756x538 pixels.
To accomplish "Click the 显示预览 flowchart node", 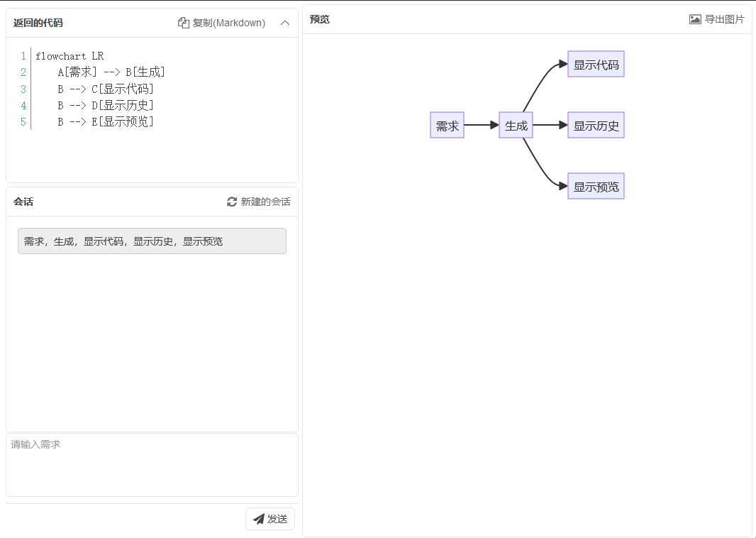I will tap(596, 187).
